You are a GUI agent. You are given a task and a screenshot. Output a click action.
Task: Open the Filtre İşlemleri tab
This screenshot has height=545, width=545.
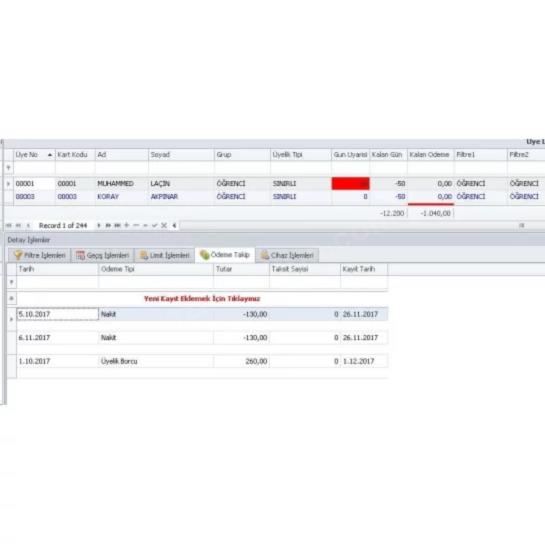40,255
